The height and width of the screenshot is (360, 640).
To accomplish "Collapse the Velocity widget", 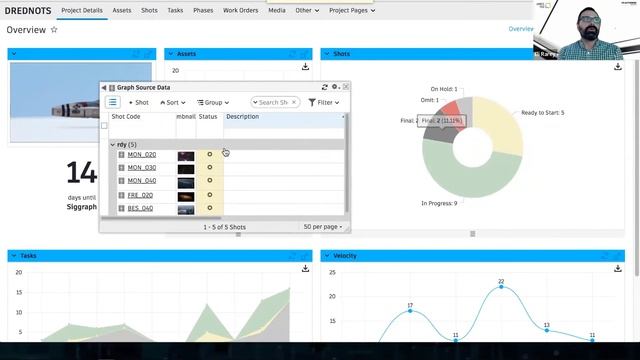I will (327, 256).
